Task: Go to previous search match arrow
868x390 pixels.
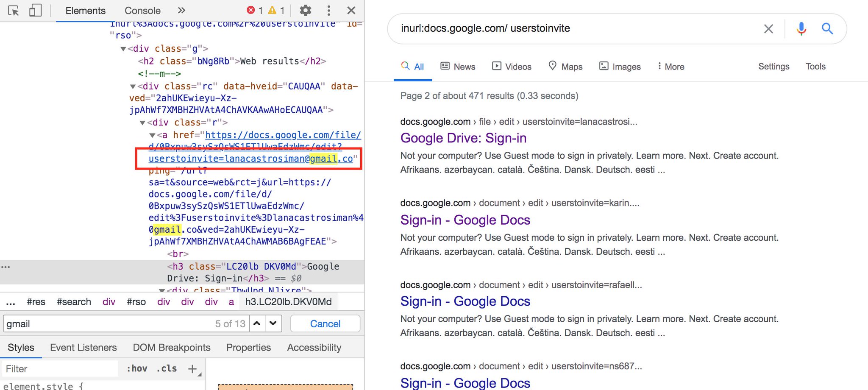Action: (257, 323)
